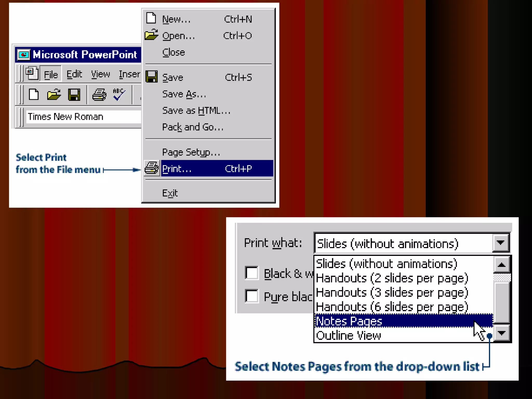This screenshot has height=399, width=532.
Task: Click the ABC Spelling check toolbar icon
Action: [119, 95]
